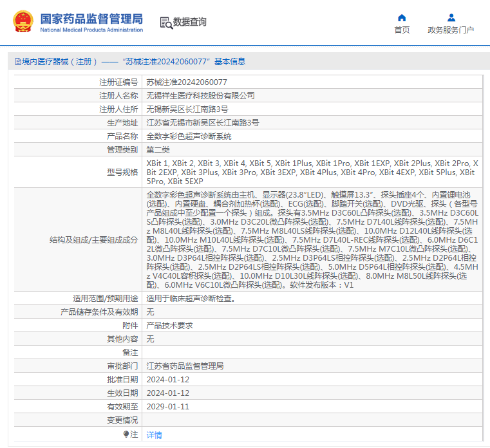Click 江苏省药品监督管理局 approval department
490x448 pixels.
[185, 366]
